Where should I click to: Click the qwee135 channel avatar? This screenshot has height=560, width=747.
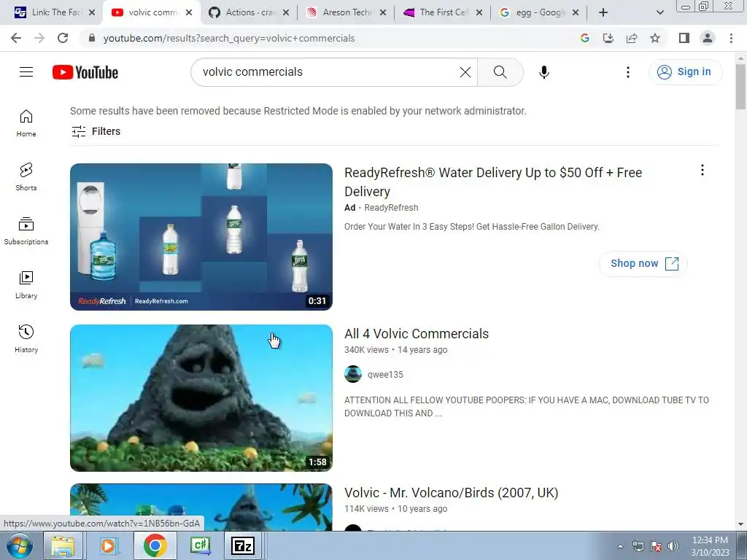(x=353, y=374)
